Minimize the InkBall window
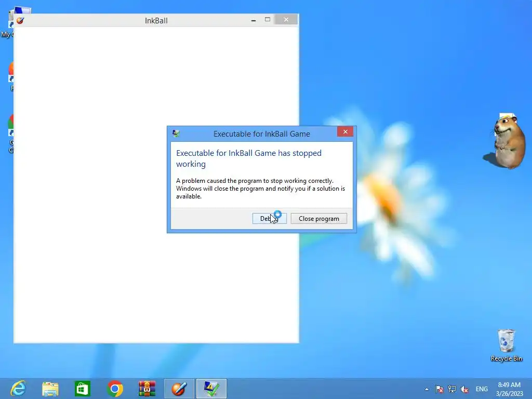This screenshot has height=399, width=532. click(x=253, y=20)
